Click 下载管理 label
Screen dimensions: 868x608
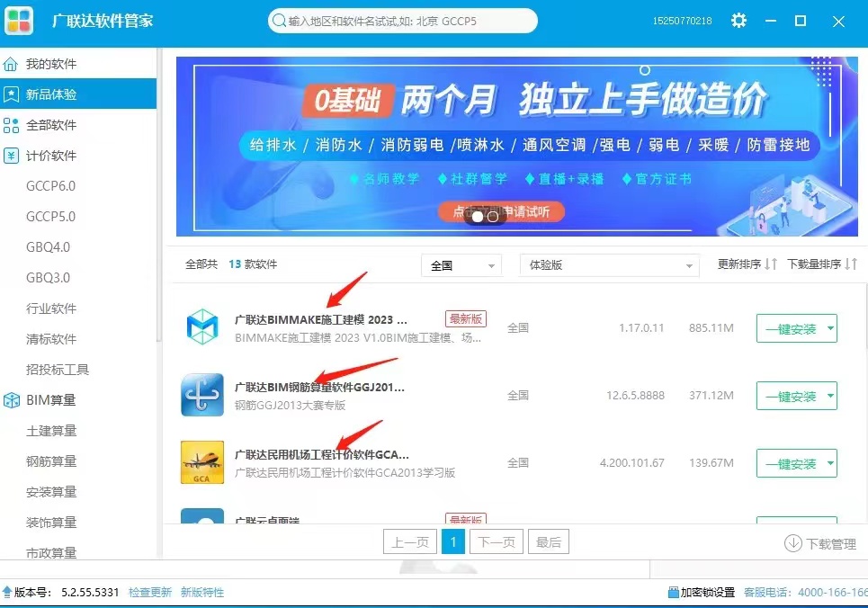pos(831,544)
